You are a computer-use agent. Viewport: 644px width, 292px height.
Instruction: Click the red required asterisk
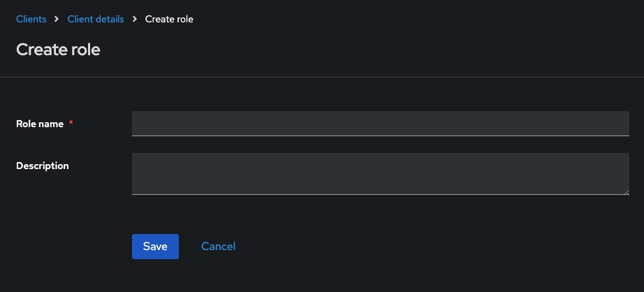tap(71, 124)
